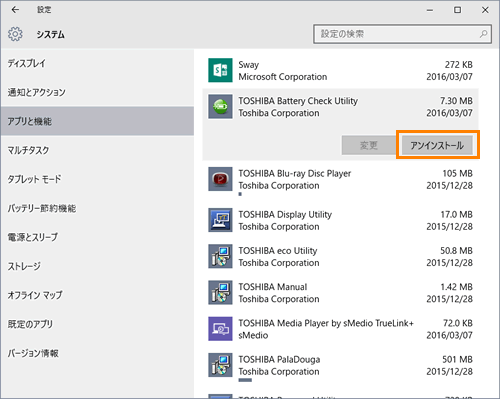Viewport: 500px width, 399px height.
Task: Open ストレージ settings
Action: point(97,266)
